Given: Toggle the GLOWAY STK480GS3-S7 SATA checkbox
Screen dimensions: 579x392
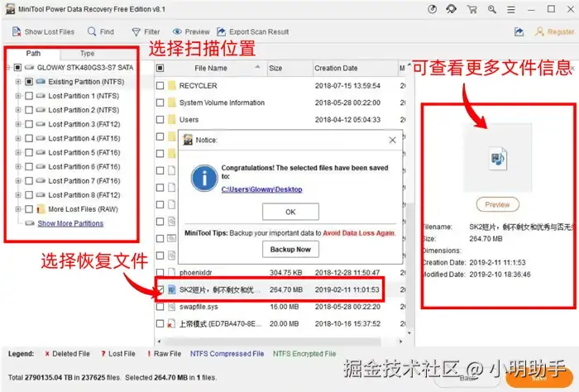Looking at the screenshot, I should click(17, 68).
